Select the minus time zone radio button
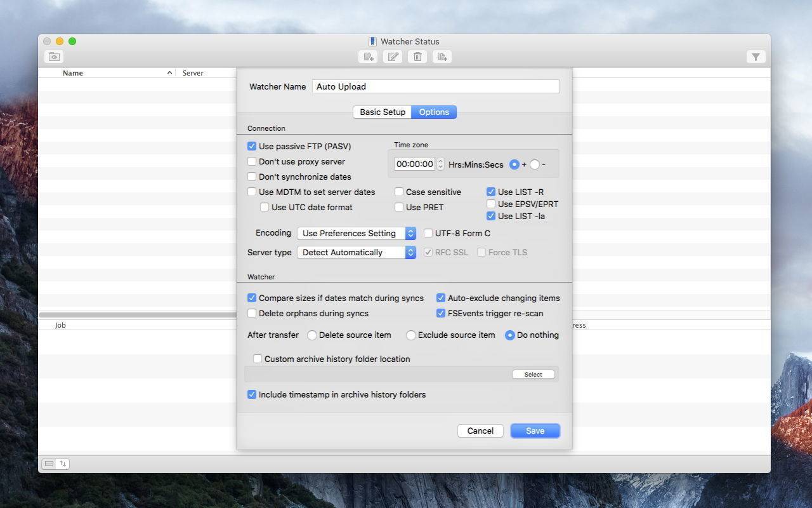The image size is (812, 508). [535, 164]
